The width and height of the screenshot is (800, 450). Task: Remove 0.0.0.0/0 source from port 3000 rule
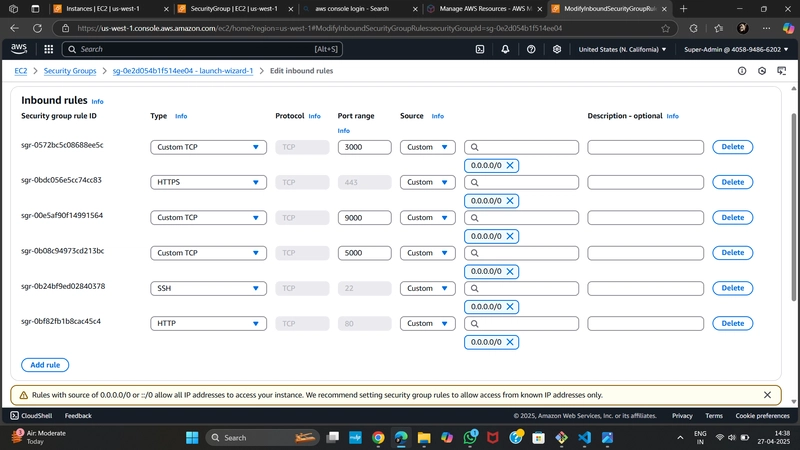510,165
